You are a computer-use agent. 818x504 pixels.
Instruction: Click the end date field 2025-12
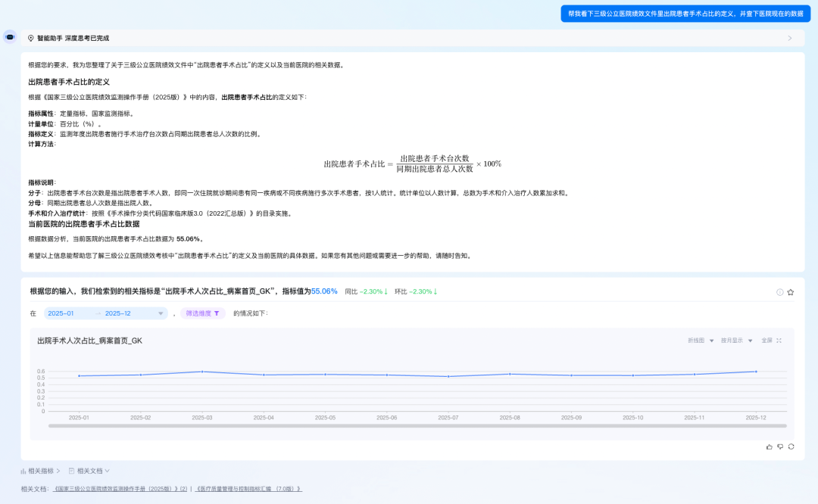[x=118, y=313]
